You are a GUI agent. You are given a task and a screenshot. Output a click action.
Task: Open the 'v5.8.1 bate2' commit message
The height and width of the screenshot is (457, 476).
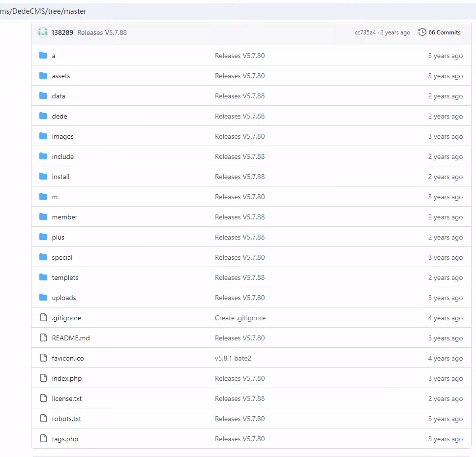click(x=233, y=358)
